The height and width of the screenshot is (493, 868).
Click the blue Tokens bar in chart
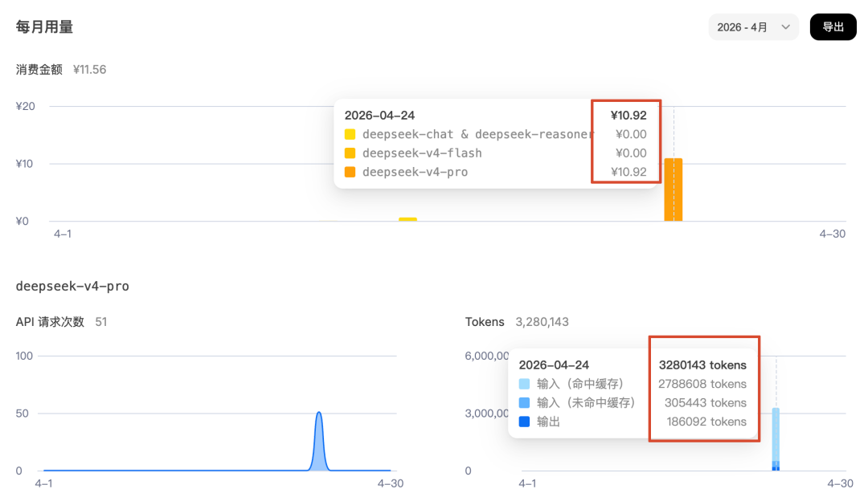click(x=776, y=439)
